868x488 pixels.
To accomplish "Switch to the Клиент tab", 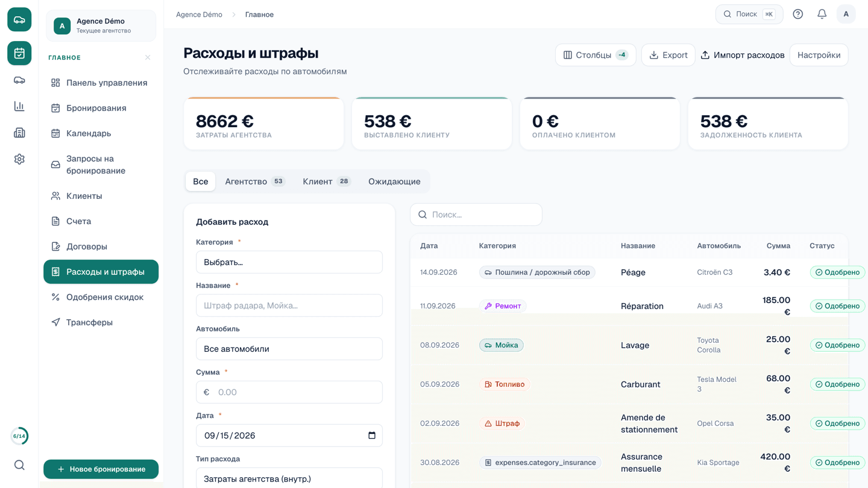I will coord(326,181).
